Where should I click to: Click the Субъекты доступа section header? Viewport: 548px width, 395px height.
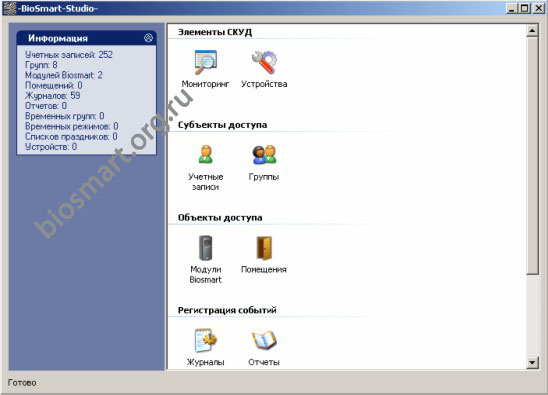(222, 125)
